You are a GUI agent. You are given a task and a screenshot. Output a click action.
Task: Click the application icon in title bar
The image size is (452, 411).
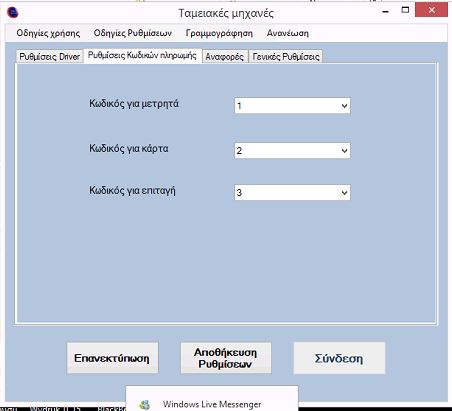point(12,13)
